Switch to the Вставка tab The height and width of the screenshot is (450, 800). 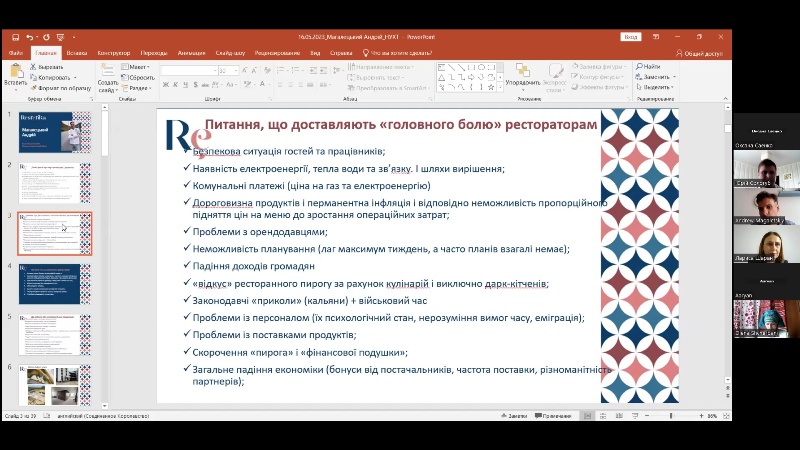(77, 53)
